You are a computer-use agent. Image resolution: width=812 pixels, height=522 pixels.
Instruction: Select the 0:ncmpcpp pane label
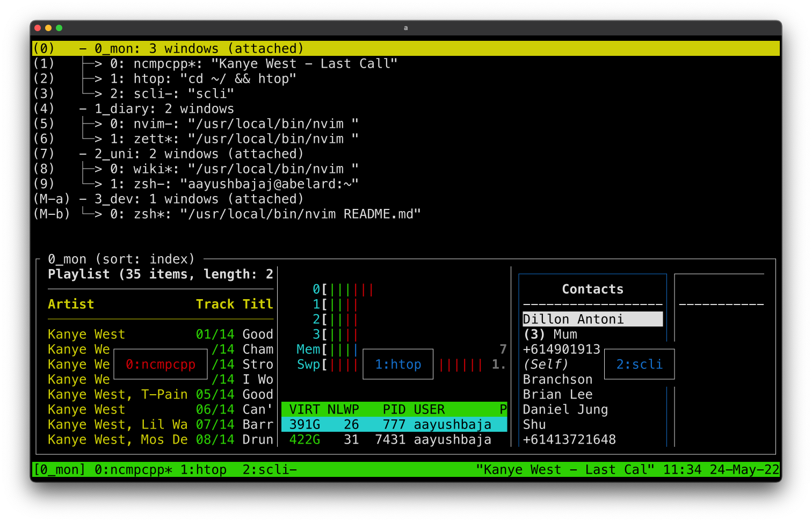[160, 364]
